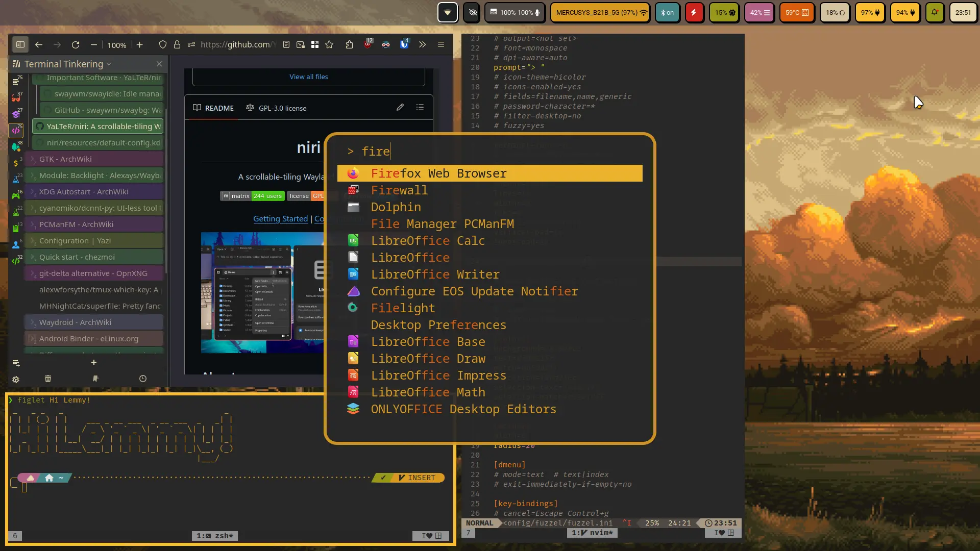Open the sidebar history clock icon

click(x=143, y=379)
